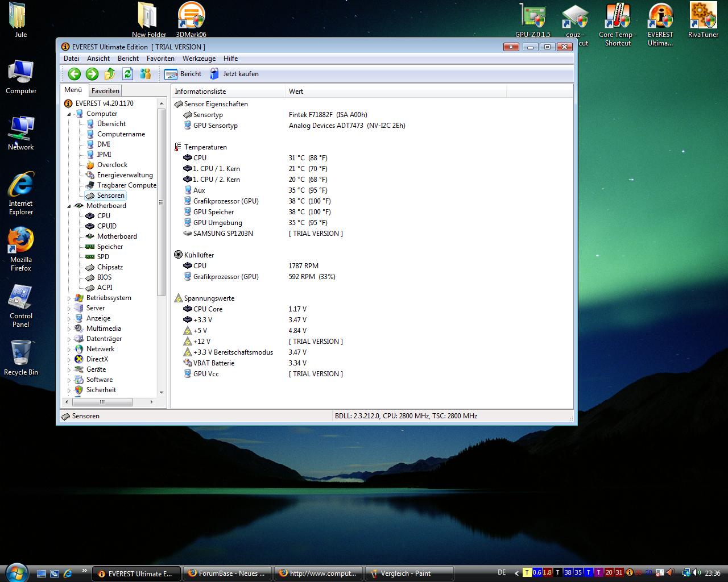Open Recycle Bin desktop icon

(21, 358)
